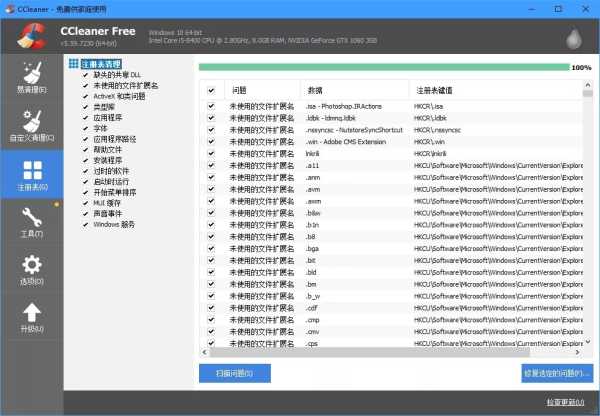Screen dimensions: 600x416
Task: Select the '.avm' data cell
Action: (313, 189)
